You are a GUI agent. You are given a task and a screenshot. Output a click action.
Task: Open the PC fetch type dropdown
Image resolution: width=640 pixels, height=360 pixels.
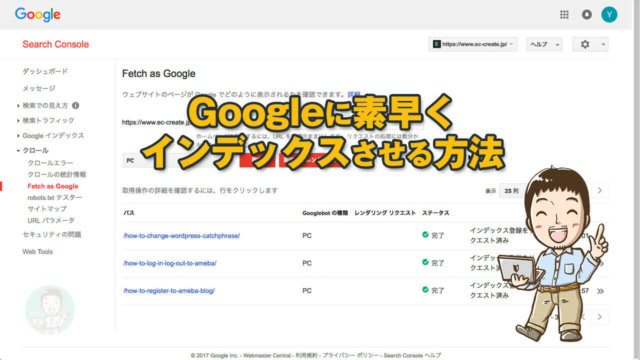tap(180, 160)
